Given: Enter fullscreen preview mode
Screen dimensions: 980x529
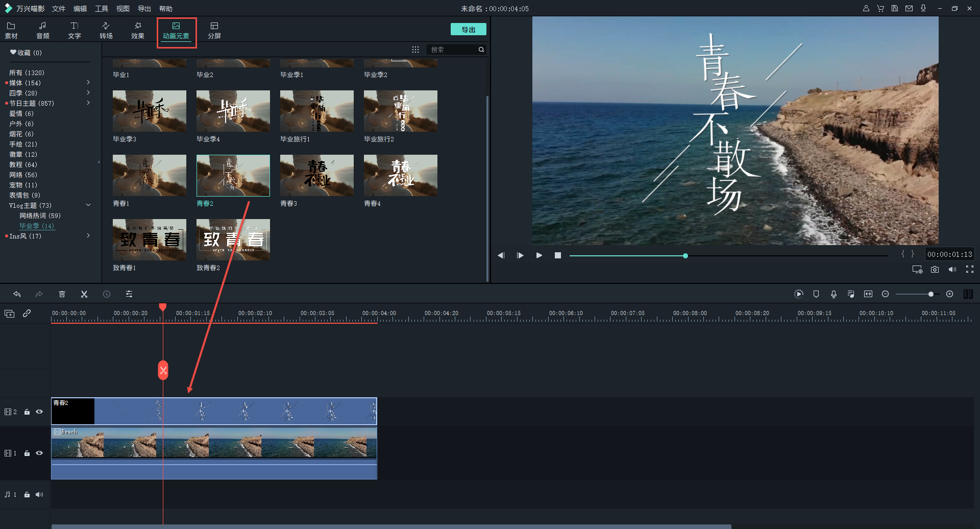Looking at the screenshot, I should click(x=970, y=270).
